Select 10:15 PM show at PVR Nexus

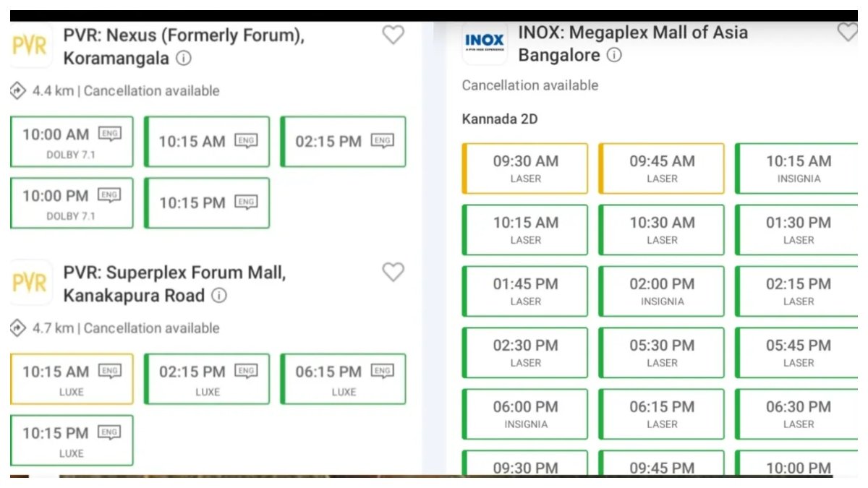point(207,203)
